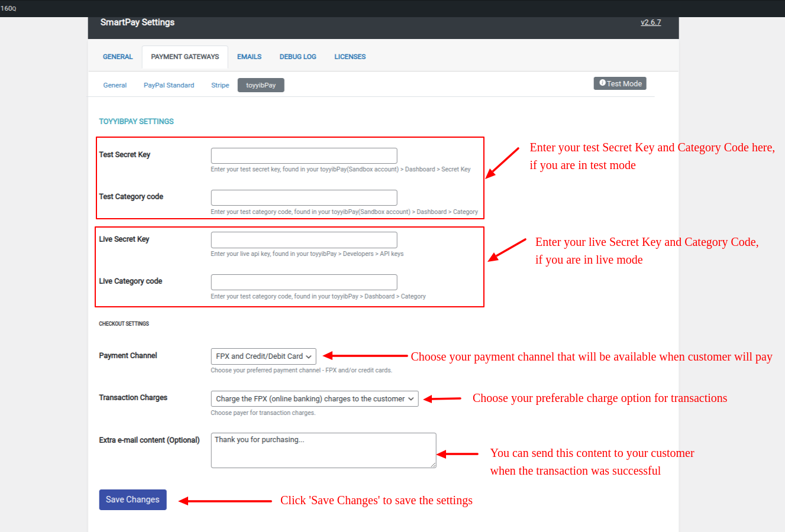Open the PayPal Standard sub-tab
Image resolution: width=785 pixels, height=532 pixels.
click(169, 85)
